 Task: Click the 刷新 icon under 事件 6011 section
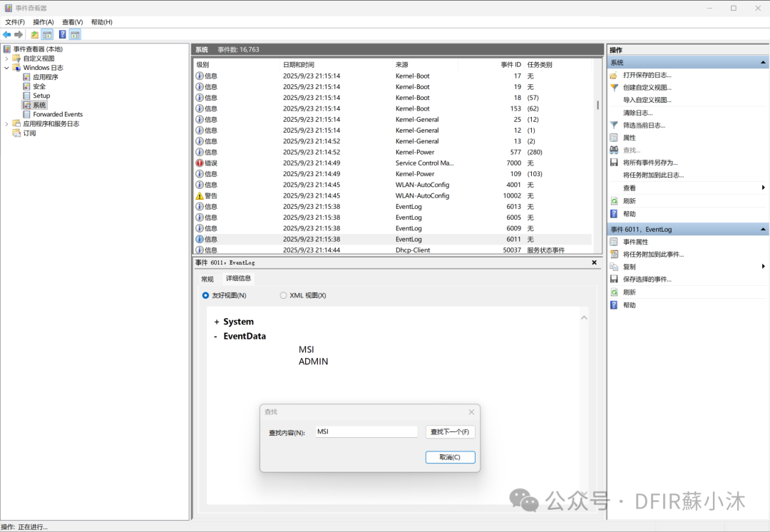tap(614, 292)
